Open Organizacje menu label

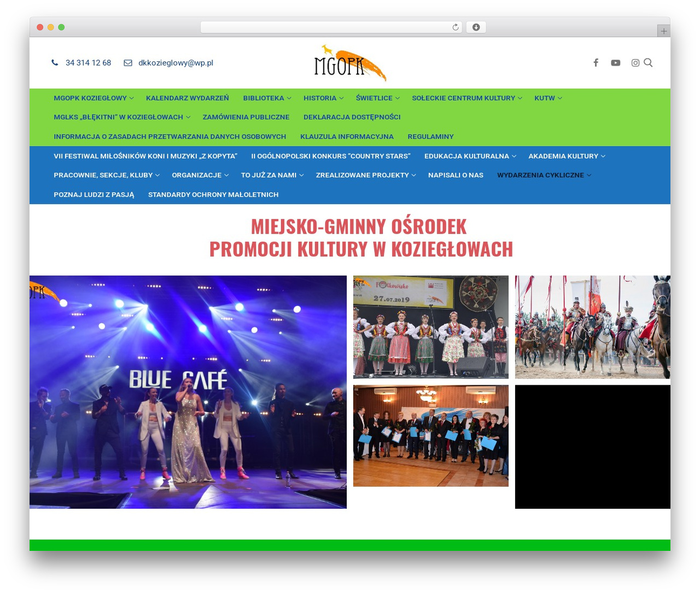point(197,176)
